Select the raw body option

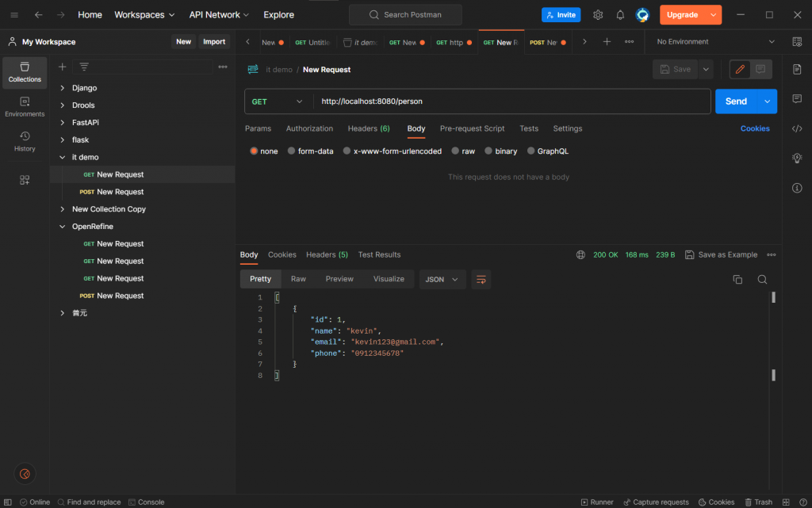pos(455,151)
